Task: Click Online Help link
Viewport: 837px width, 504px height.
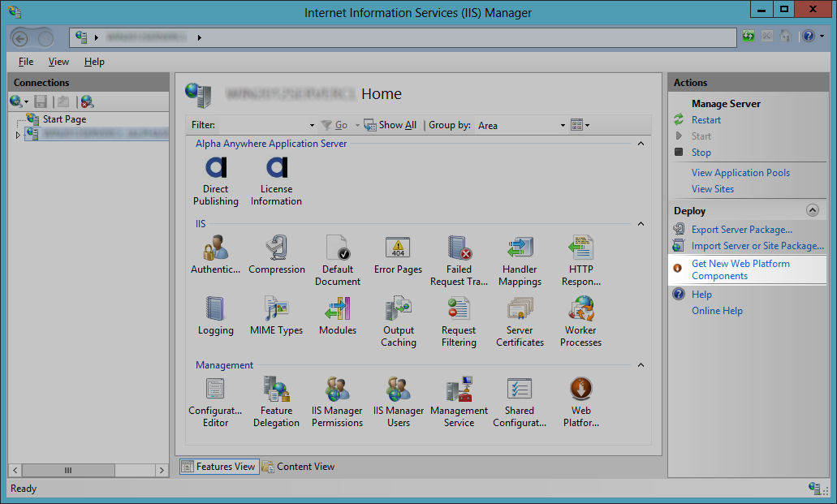Action: pos(717,311)
